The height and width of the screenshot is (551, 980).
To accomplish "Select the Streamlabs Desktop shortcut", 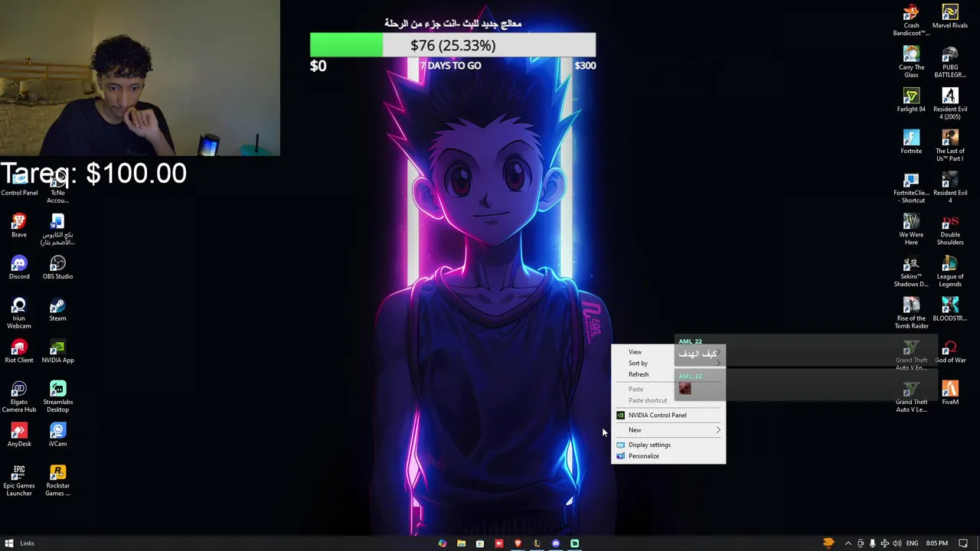I will pos(57,397).
